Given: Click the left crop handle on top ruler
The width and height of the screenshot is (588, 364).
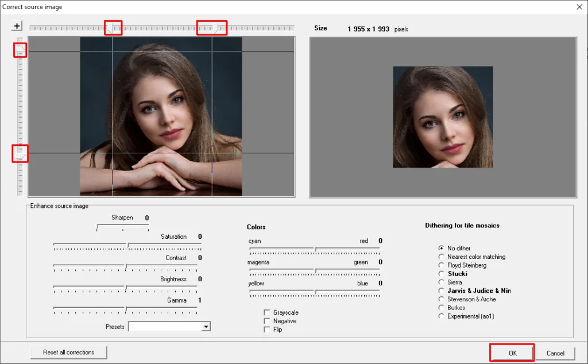Looking at the screenshot, I should tap(110, 29).
